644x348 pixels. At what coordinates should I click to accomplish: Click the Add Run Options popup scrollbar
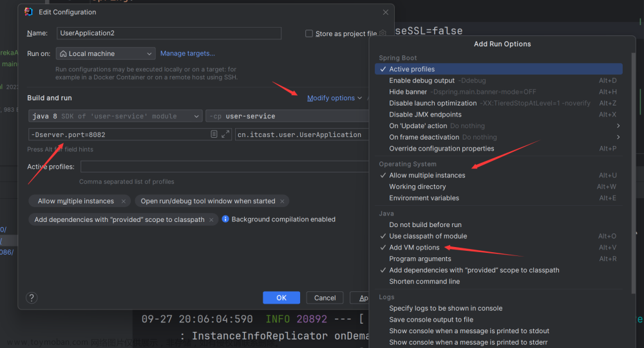tap(633, 172)
